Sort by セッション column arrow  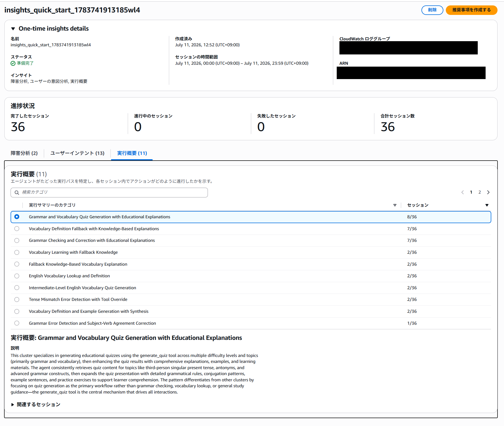point(487,205)
